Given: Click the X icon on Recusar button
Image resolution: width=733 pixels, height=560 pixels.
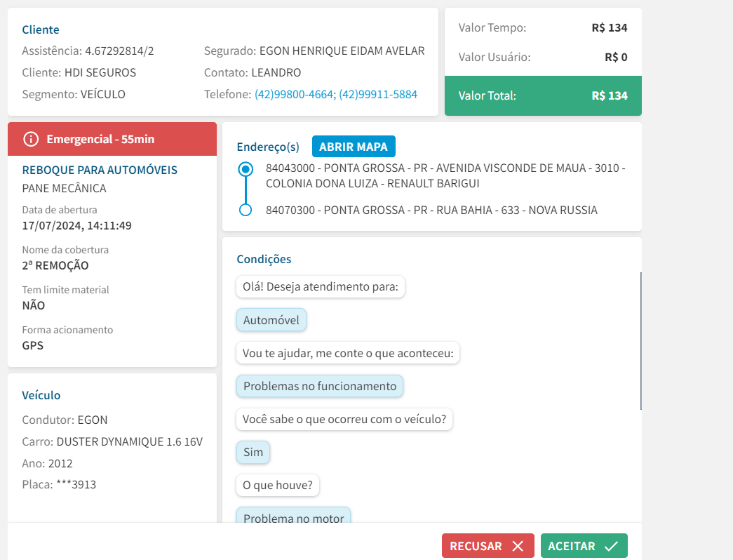Looking at the screenshot, I should tap(518, 546).
